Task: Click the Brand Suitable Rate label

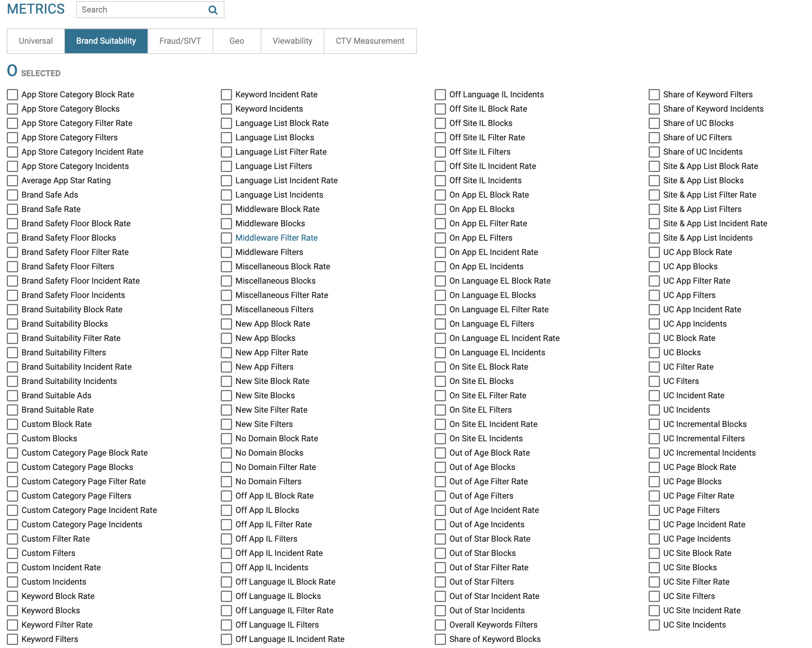Action: (x=57, y=410)
